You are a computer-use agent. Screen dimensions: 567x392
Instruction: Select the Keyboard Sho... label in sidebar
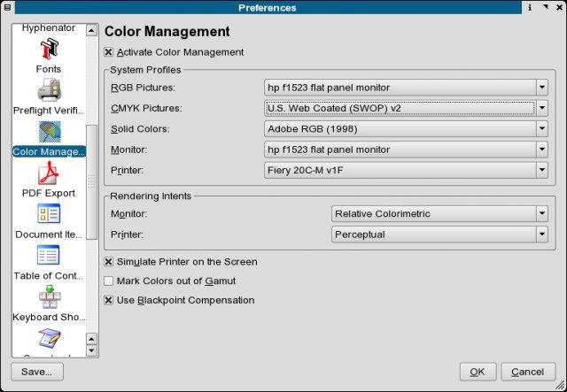tap(49, 317)
